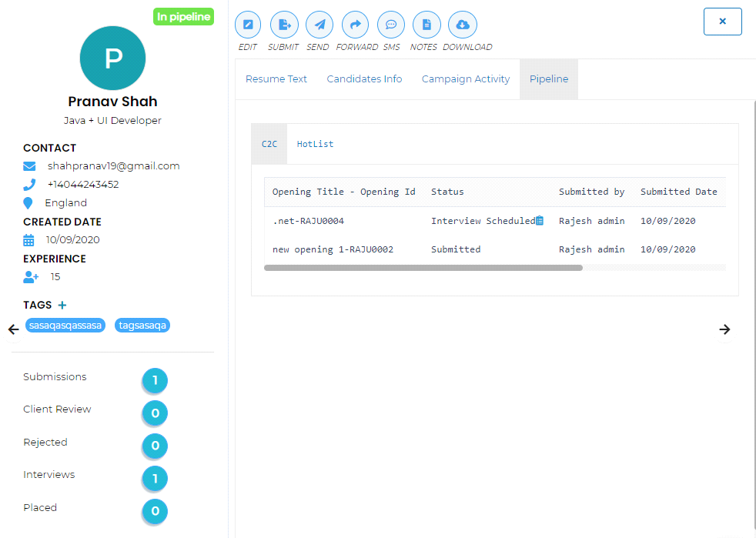Go to previous candidate with left arrow
Screen dimensions: 756x538
click(x=14, y=329)
